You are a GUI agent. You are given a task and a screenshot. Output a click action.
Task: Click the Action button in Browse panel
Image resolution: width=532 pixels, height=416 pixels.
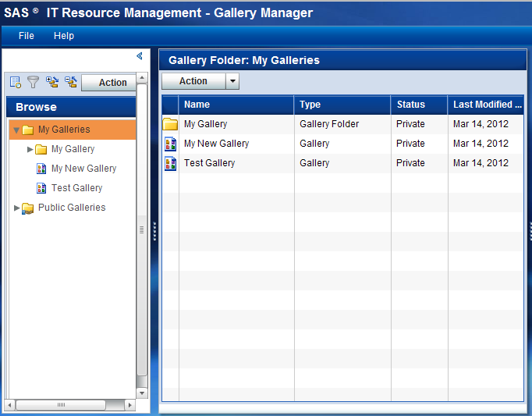109,83
